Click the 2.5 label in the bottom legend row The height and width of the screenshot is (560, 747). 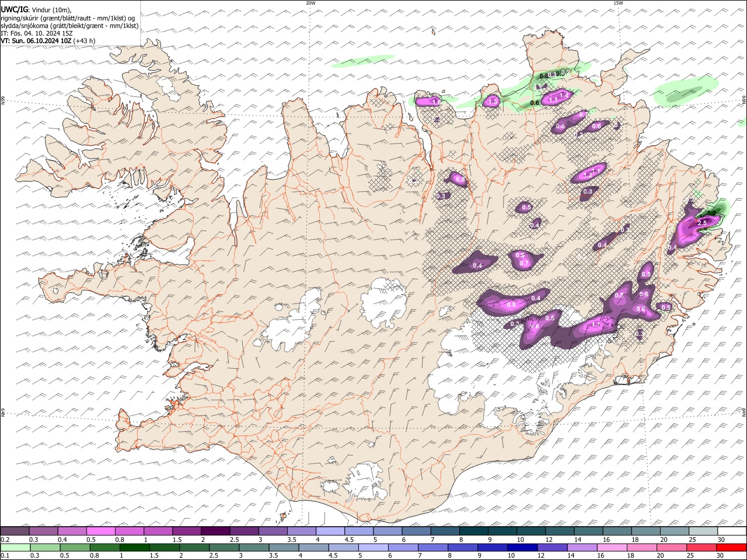[x=214, y=555]
